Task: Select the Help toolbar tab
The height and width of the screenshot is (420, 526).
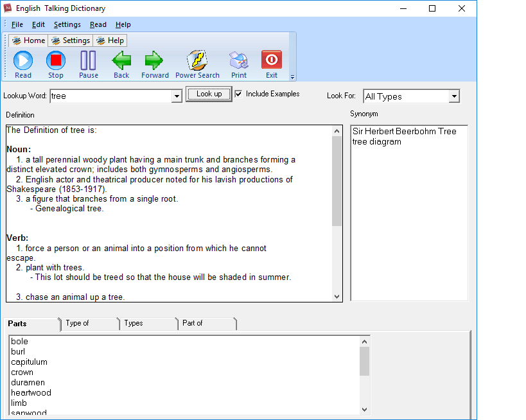Action: (x=110, y=40)
